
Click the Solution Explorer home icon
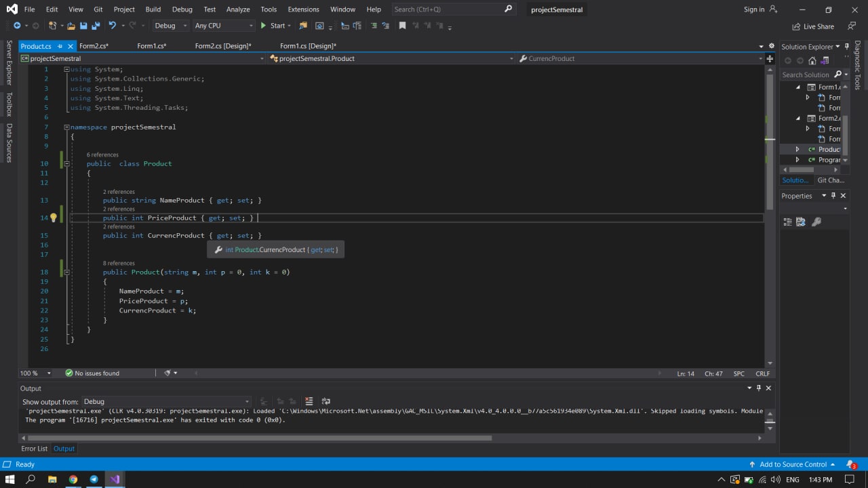pos(812,60)
